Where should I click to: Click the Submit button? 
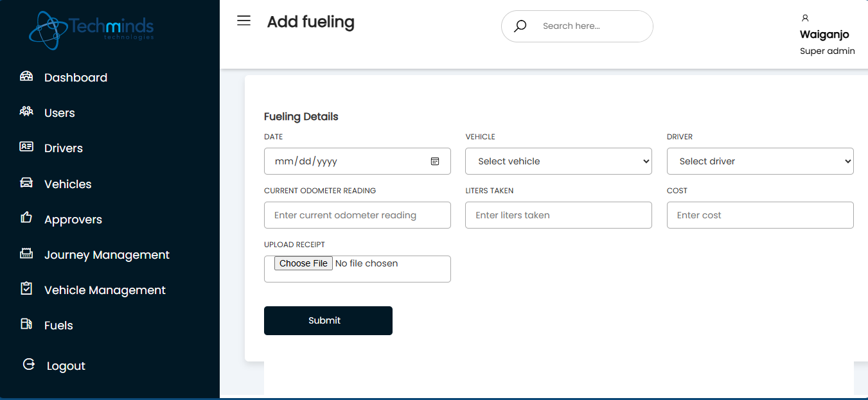(328, 320)
